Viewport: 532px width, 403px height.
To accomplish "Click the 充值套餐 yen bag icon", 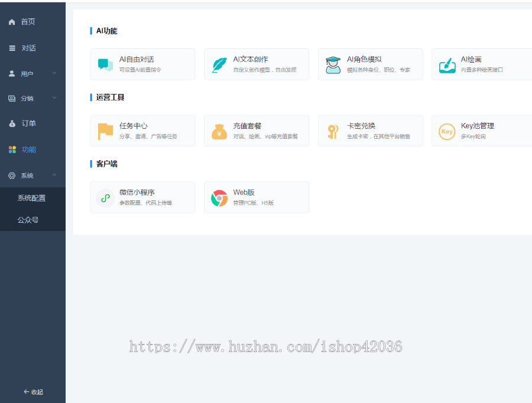I will tap(219, 132).
